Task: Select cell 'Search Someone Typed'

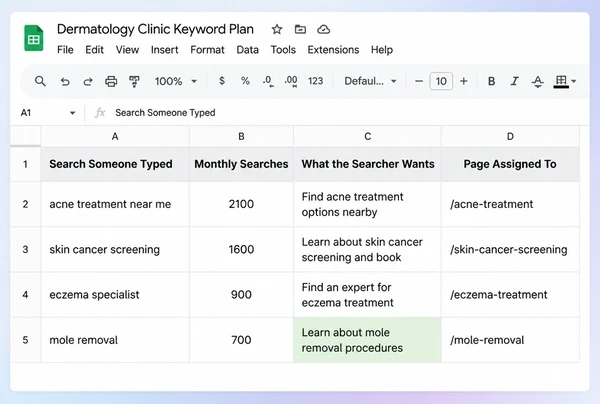Action: click(115, 164)
